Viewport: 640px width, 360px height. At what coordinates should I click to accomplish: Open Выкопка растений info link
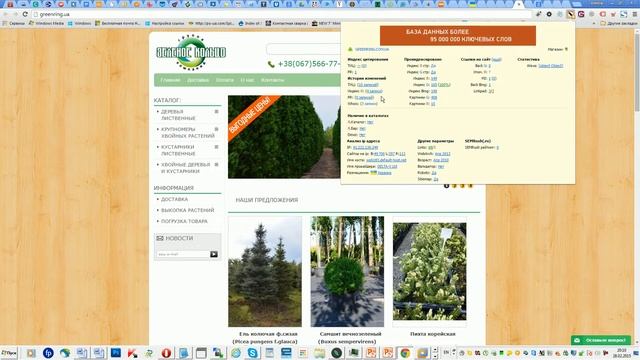(x=187, y=210)
